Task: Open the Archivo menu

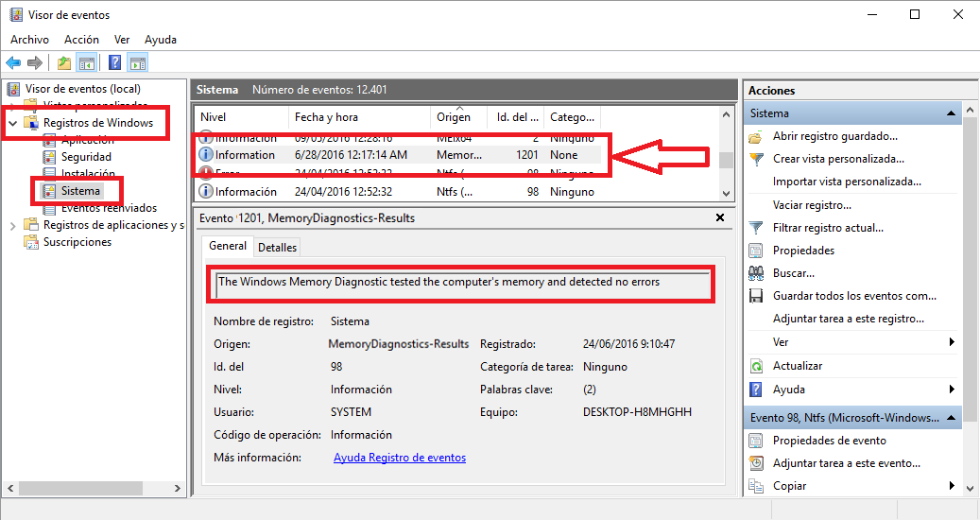Action: (29, 40)
